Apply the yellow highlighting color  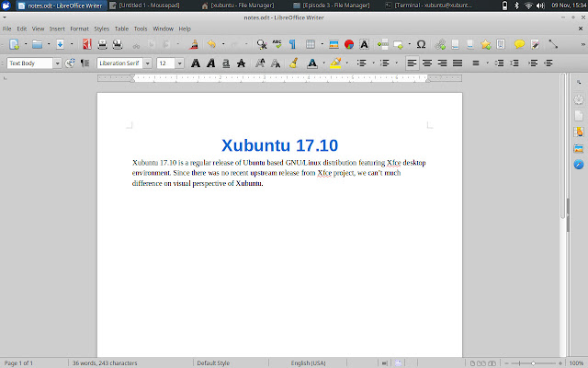[335, 63]
